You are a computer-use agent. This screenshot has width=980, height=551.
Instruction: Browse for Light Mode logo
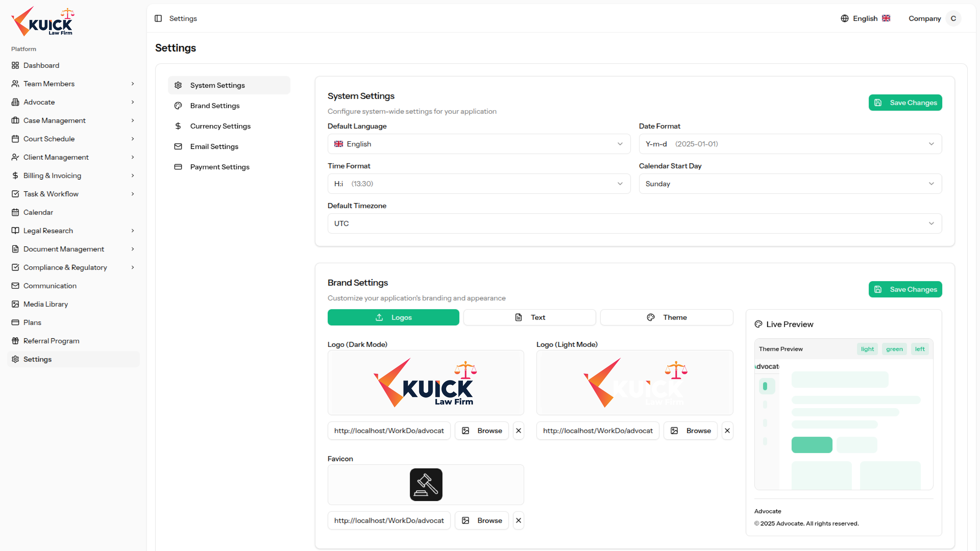[691, 431]
